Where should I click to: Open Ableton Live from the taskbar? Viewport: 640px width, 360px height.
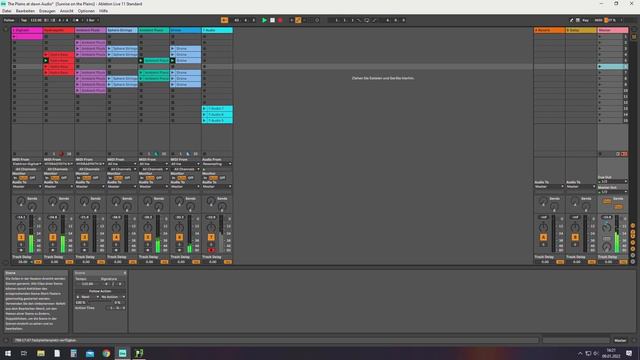pos(122,353)
